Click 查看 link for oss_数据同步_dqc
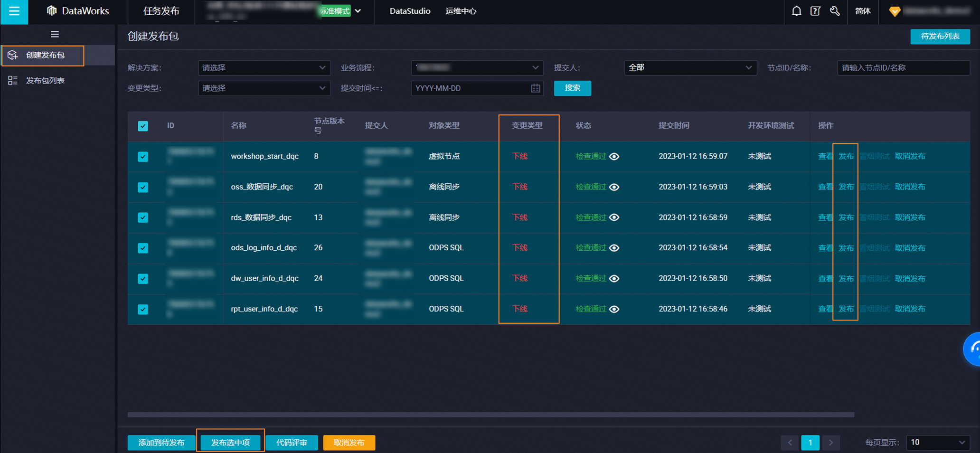Viewport: 980px width, 453px height. coord(826,187)
